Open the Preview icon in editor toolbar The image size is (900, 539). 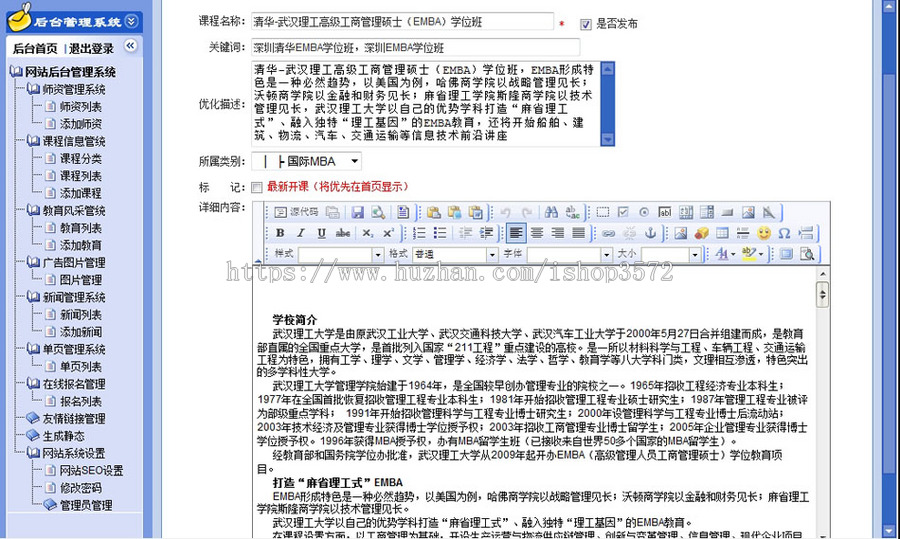pos(378,212)
